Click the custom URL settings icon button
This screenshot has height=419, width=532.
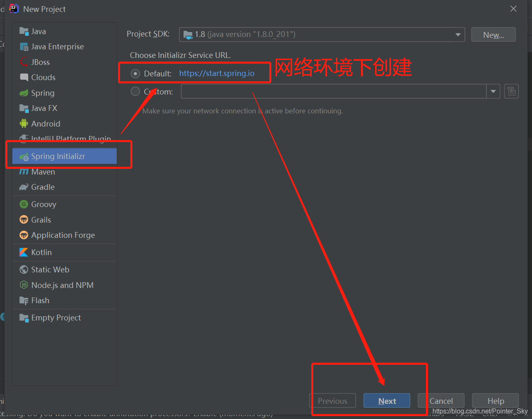pyautogui.click(x=511, y=91)
